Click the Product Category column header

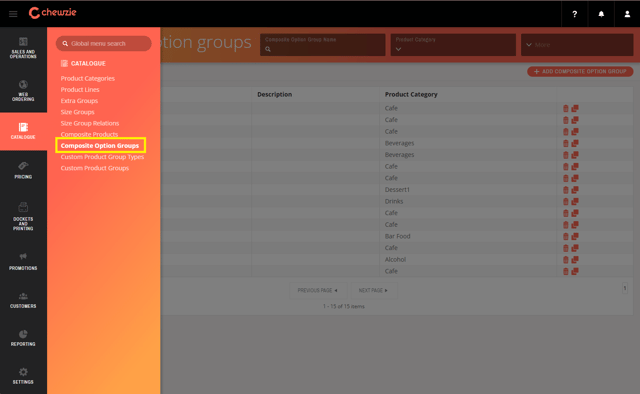tap(411, 94)
